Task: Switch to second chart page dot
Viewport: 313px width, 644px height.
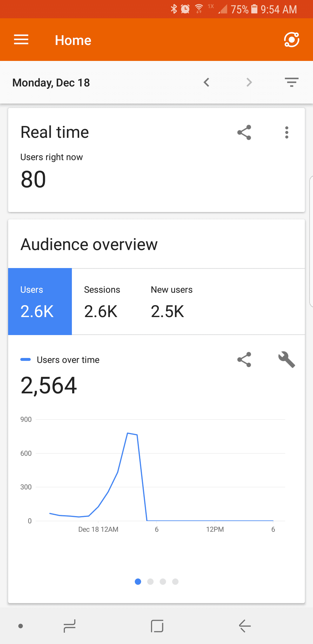Action: [150, 582]
